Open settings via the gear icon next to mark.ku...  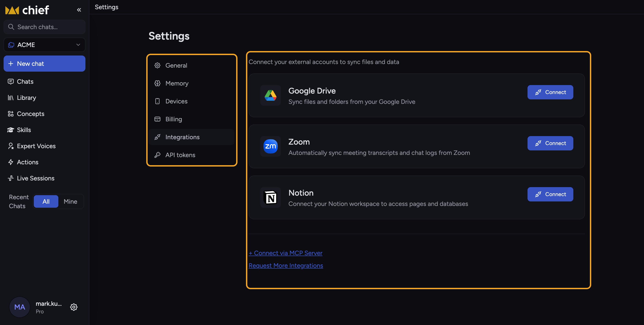(x=74, y=307)
